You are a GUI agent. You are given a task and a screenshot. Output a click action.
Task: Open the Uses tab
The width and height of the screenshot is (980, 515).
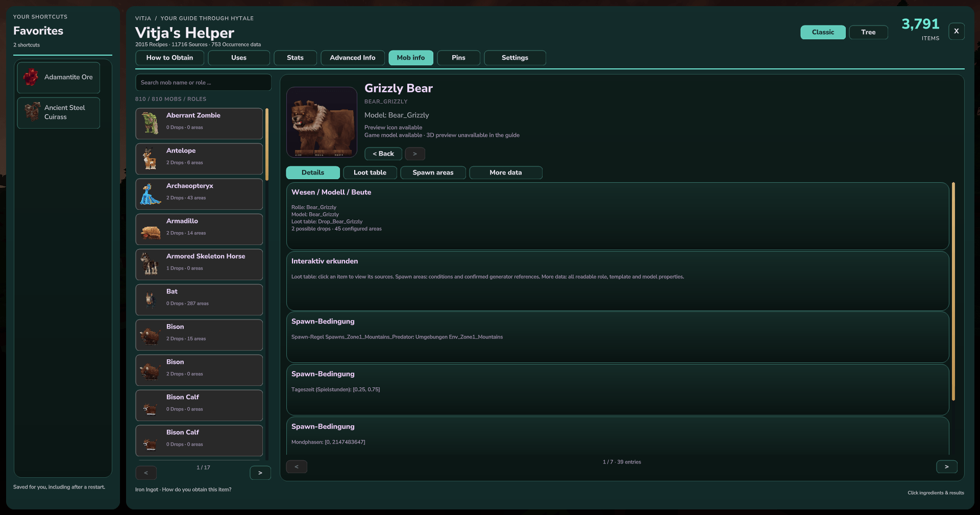point(239,58)
